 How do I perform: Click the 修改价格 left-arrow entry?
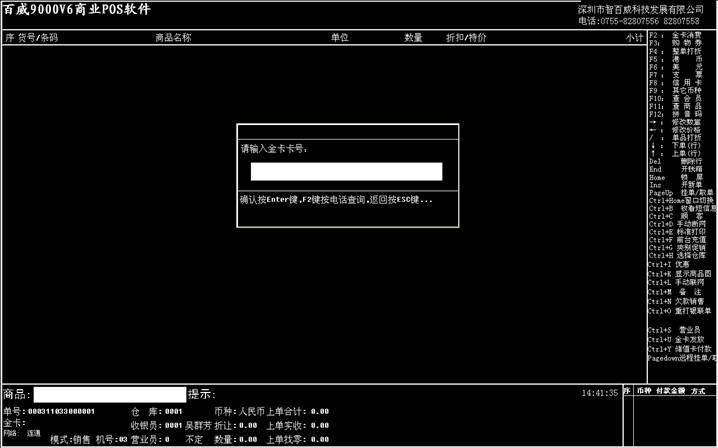(x=675, y=130)
